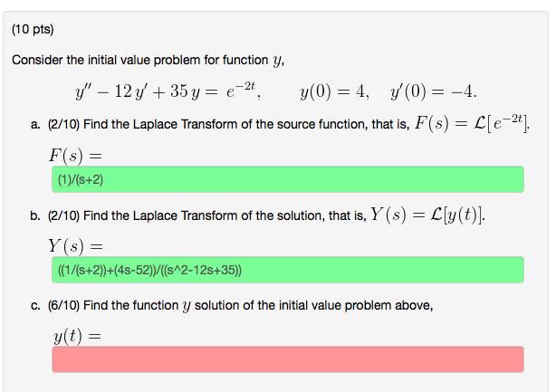The width and height of the screenshot is (556, 392).
Task: Click the "(10 pts)" points label
Action: (33, 29)
